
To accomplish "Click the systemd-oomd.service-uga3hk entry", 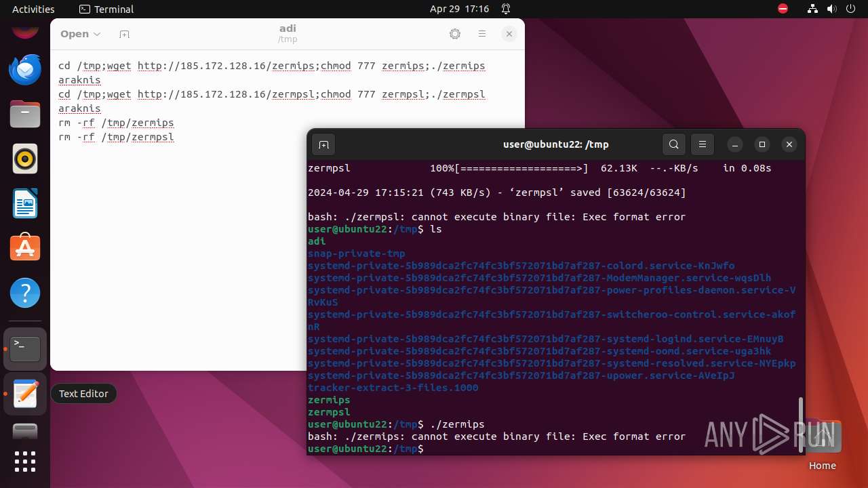I will [x=539, y=351].
